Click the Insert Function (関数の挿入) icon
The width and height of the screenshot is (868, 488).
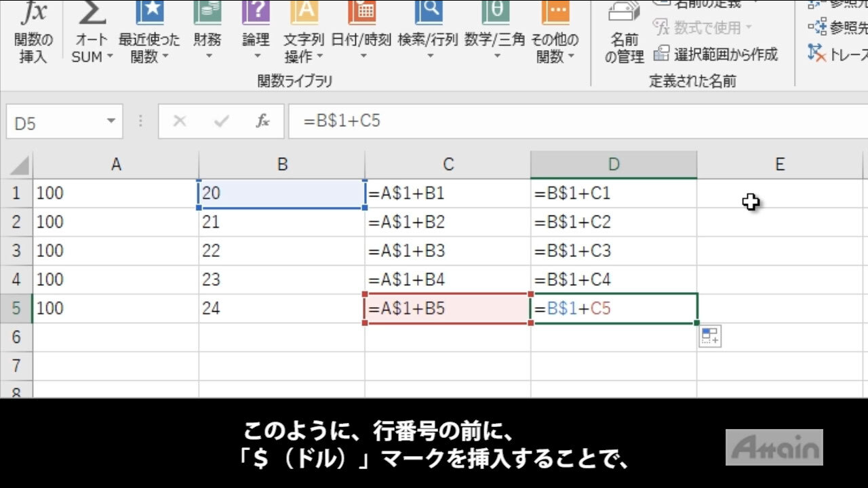33,14
